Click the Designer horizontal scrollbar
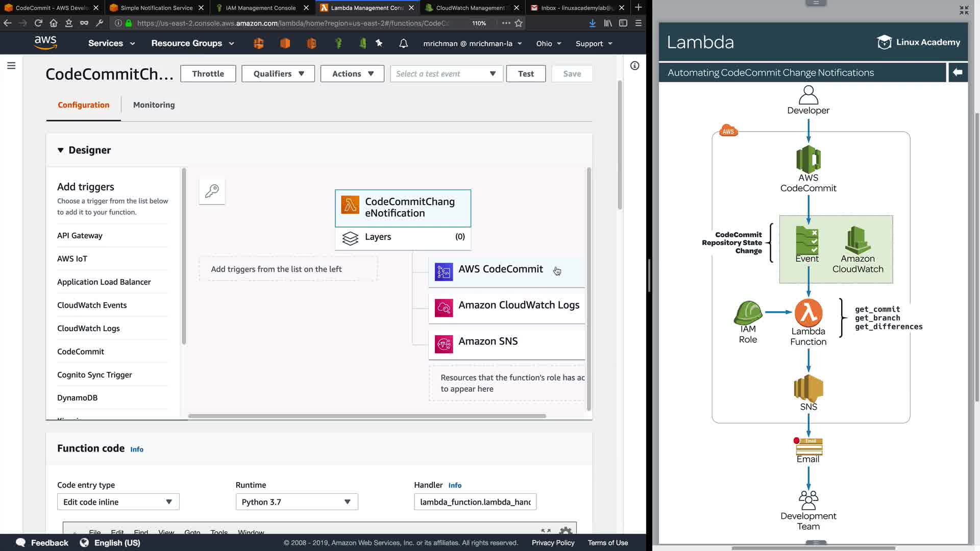The height and width of the screenshot is (551, 980). point(367,416)
